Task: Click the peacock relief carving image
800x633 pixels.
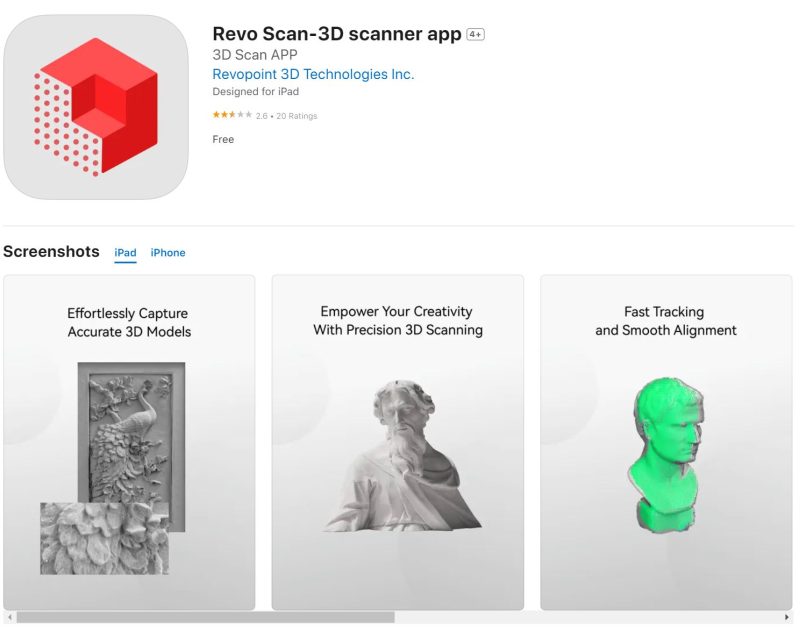Action: [131, 432]
